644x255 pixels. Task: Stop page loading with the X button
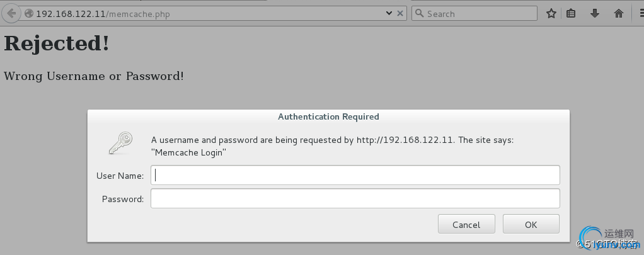(x=401, y=13)
